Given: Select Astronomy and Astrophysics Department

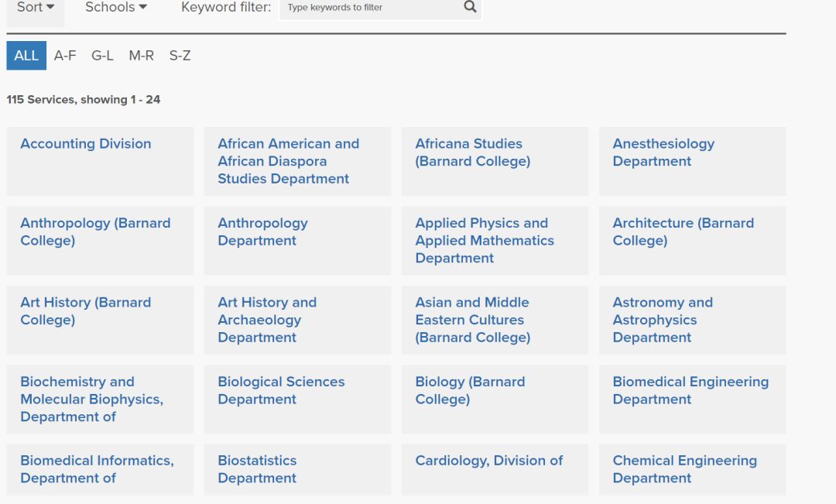Looking at the screenshot, I should coord(663,320).
